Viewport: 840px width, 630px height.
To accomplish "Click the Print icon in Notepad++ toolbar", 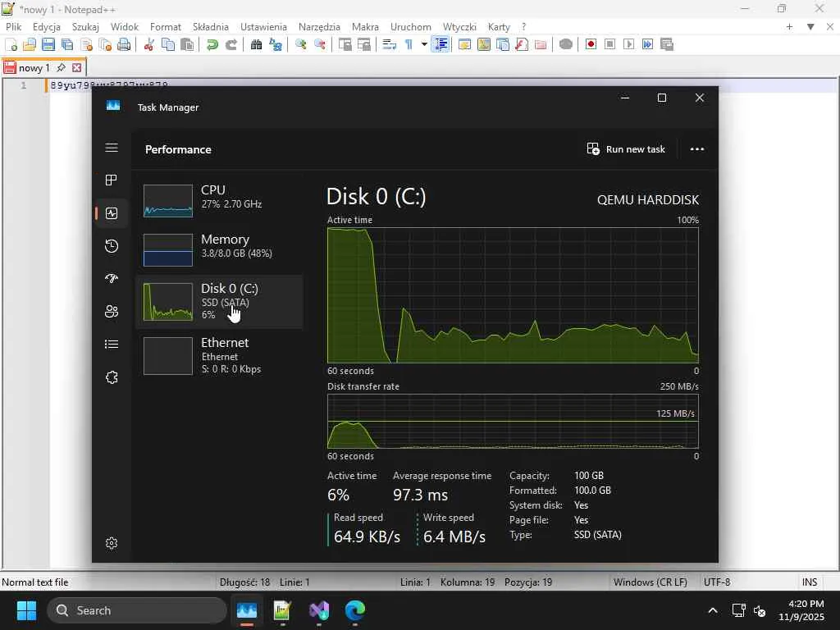I will pyautogui.click(x=124, y=44).
